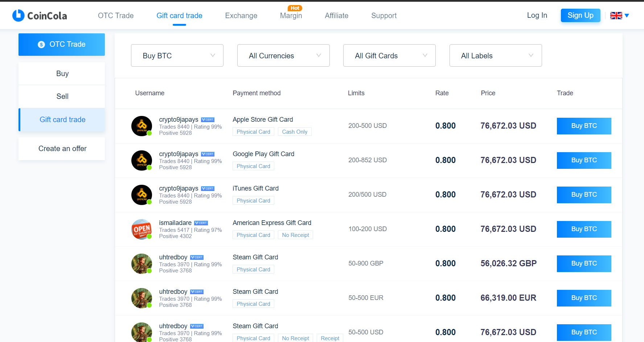Click the Sign Up button
The height and width of the screenshot is (342, 644).
[x=581, y=15]
